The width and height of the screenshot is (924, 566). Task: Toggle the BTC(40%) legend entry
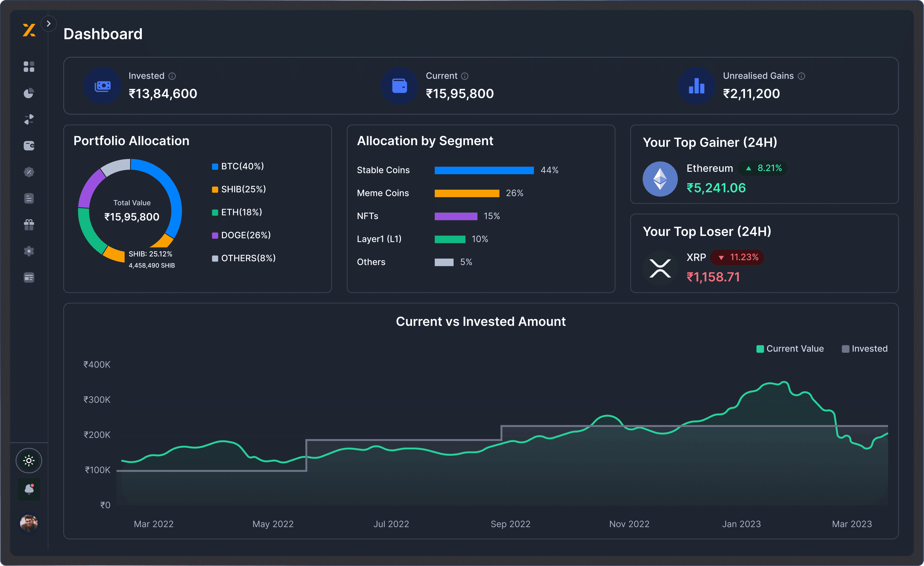[238, 166]
